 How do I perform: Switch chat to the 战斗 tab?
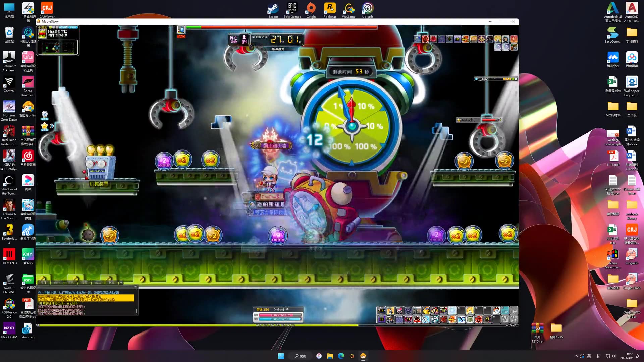coord(57,283)
